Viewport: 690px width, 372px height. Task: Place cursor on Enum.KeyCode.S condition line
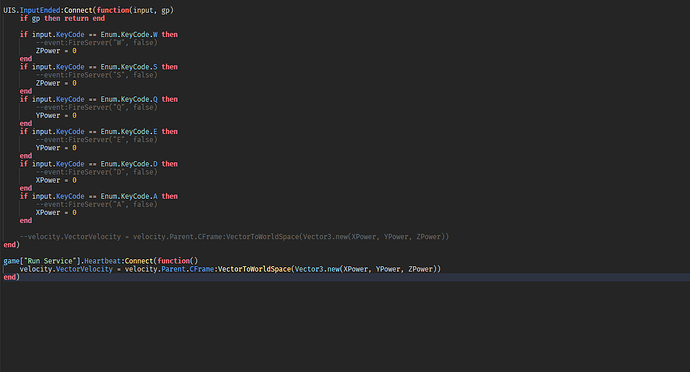coord(99,67)
